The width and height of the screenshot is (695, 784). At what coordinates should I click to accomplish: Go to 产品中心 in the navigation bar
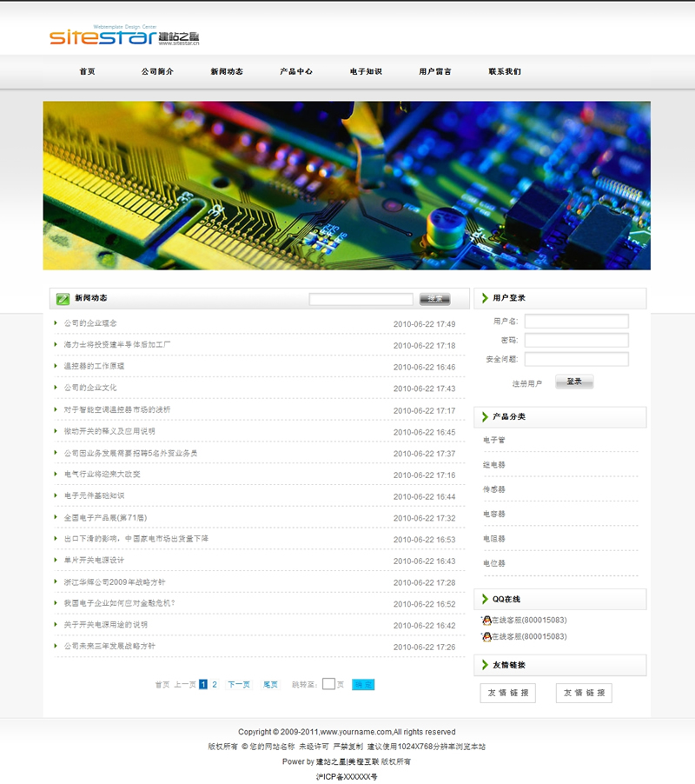point(296,71)
